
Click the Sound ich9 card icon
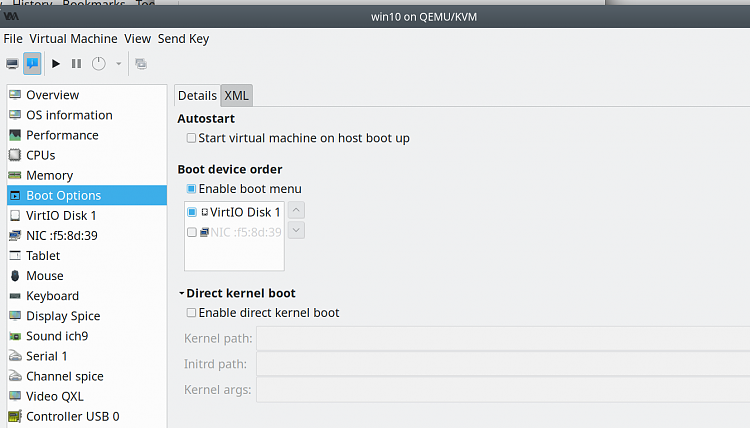pyautogui.click(x=15, y=336)
